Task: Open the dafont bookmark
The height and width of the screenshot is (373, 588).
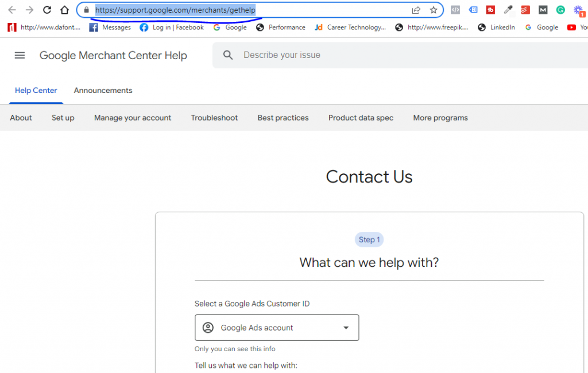Action: click(44, 28)
